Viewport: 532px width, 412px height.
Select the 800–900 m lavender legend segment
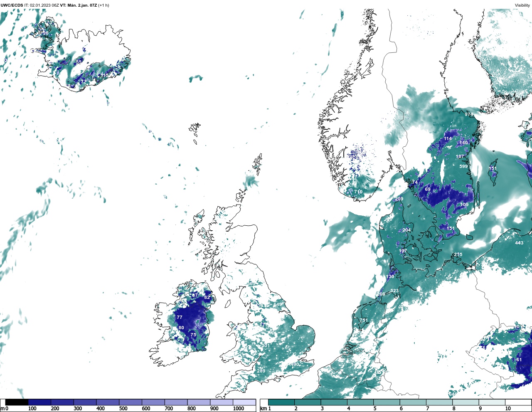pos(199,402)
